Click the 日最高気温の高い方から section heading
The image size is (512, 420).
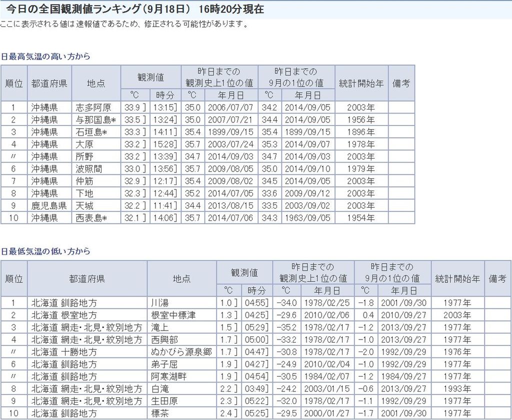[x=45, y=56]
